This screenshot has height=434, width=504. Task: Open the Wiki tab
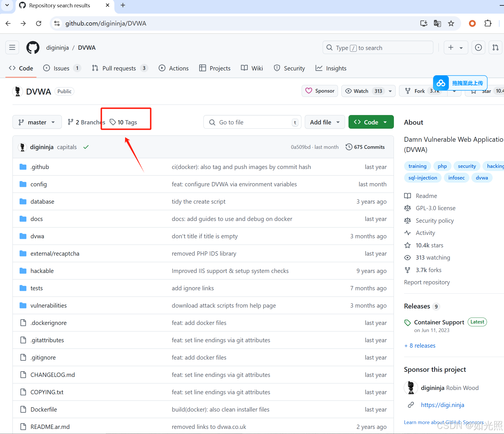tap(252, 68)
